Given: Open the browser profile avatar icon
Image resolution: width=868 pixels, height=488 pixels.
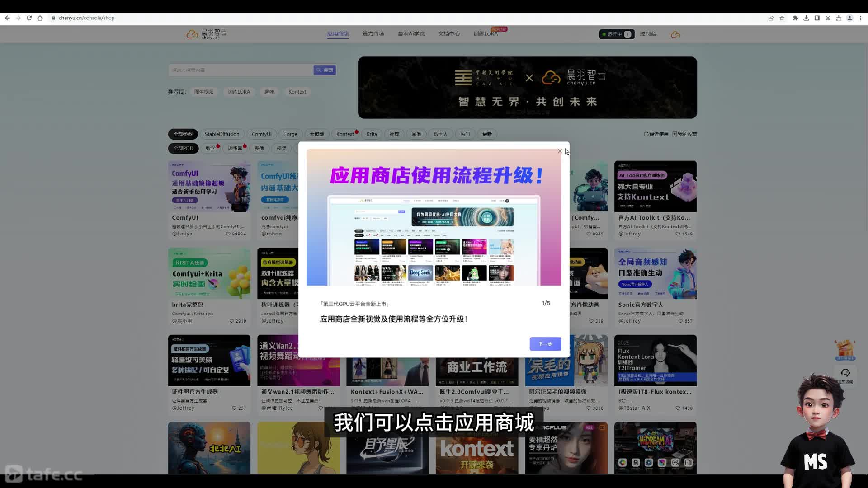Looking at the screenshot, I should [x=849, y=18].
